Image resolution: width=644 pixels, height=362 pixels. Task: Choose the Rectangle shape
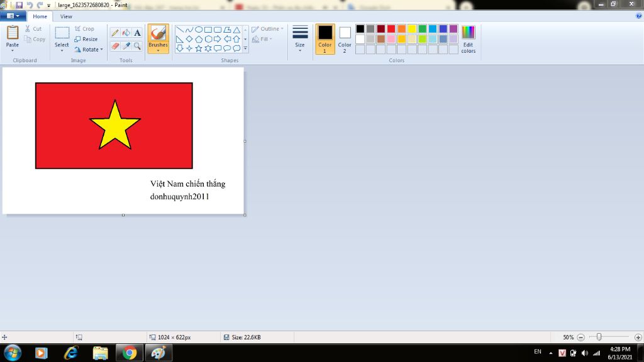(x=208, y=30)
